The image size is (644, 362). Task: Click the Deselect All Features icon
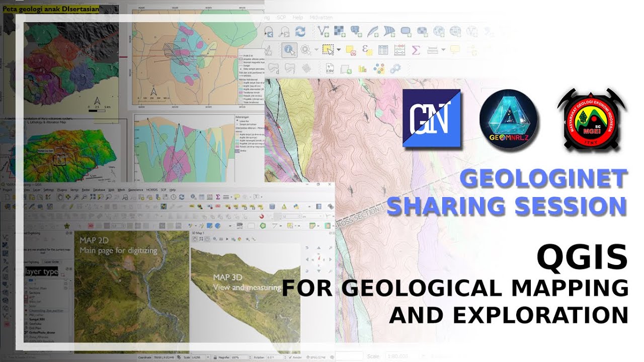[x=351, y=50]
